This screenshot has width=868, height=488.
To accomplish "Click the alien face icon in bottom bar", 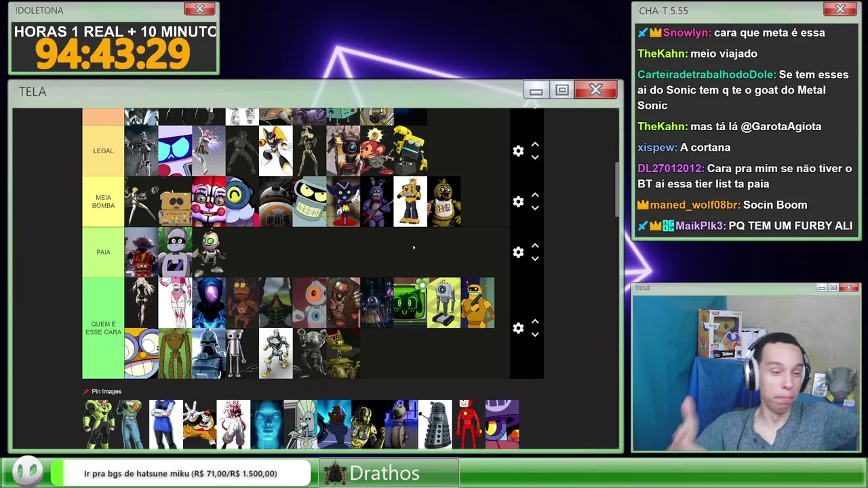I will [28, 472].
